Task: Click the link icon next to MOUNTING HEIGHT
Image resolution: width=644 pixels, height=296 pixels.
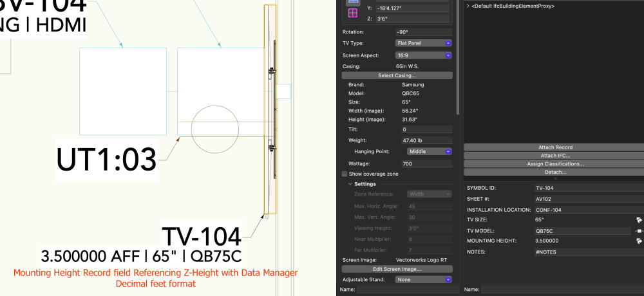Action: coord(639,241)
